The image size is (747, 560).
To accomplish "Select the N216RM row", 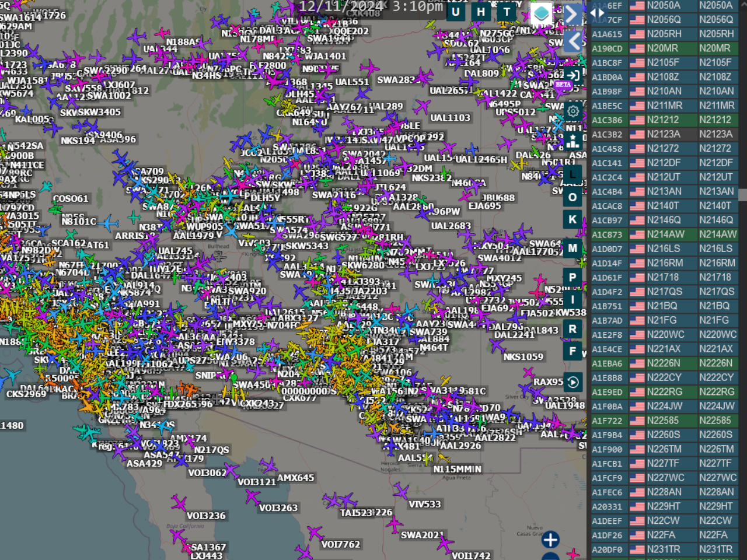I will pos(664,263).
